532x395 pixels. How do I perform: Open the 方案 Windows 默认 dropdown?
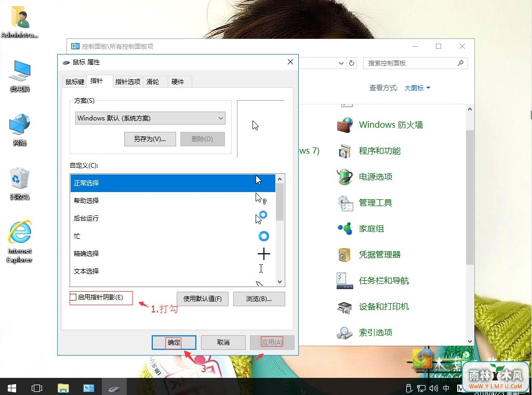[150, 118]
